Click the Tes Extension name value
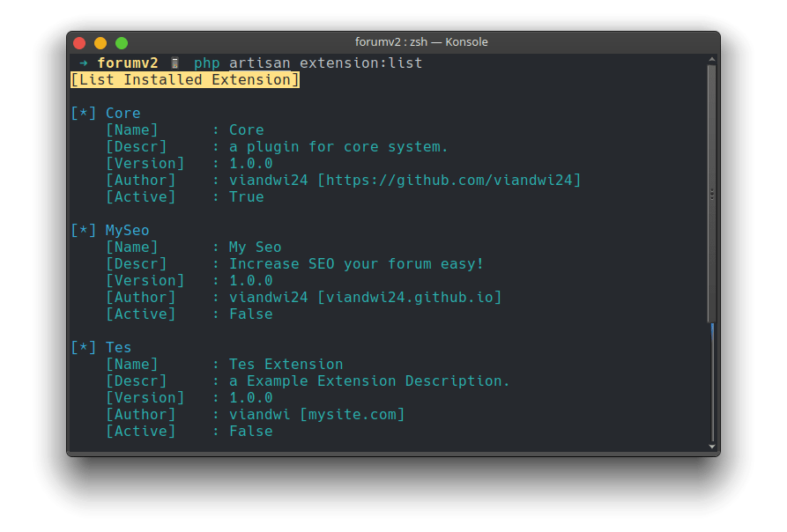The image size is (787, 532). pyautogui.click(x=286, y=364)
